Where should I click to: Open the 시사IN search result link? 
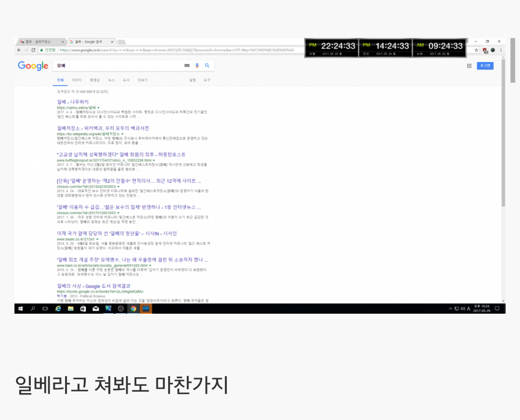[x=117, y=233]
